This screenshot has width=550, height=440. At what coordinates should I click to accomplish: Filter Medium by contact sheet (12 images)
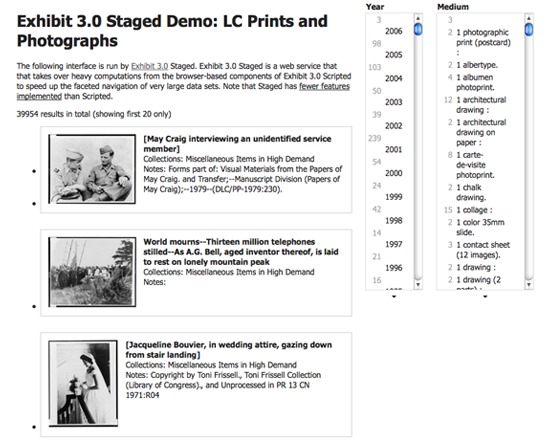tap(483, 250)
